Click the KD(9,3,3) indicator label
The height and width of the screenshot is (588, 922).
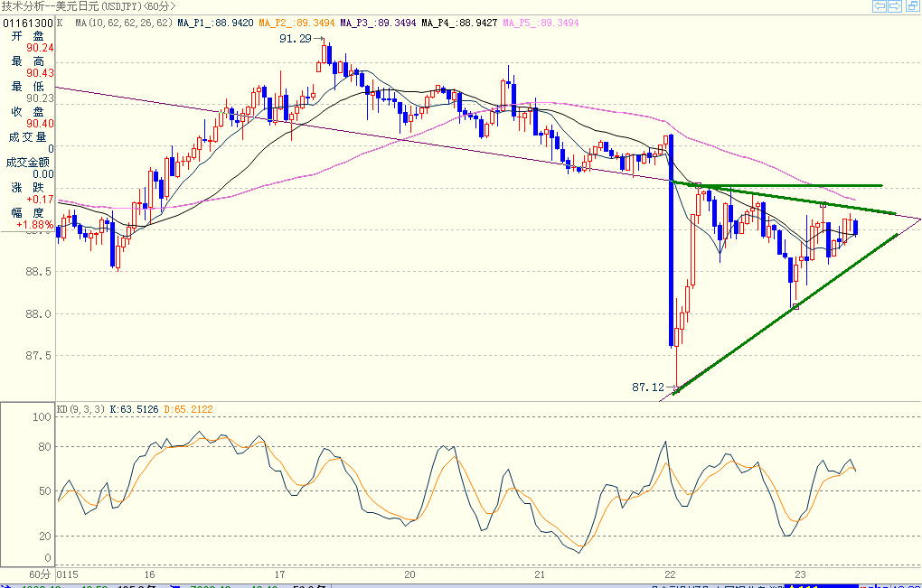(x=81, y=409)
